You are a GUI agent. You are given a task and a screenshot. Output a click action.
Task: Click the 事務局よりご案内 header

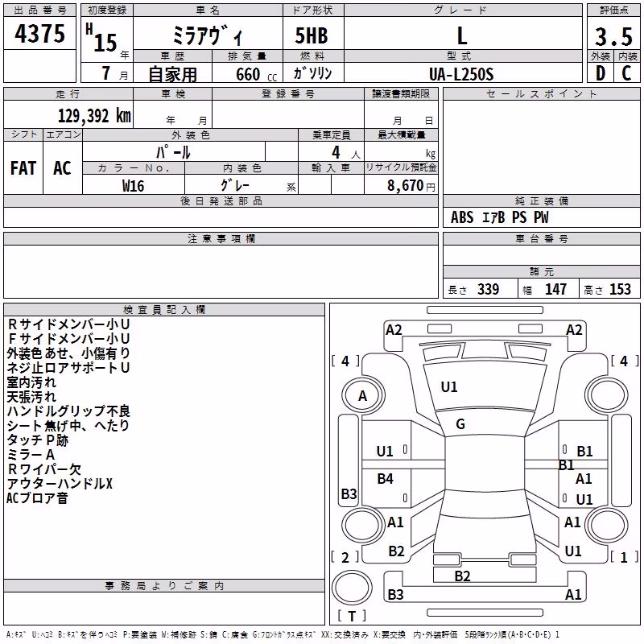(164, 586)
